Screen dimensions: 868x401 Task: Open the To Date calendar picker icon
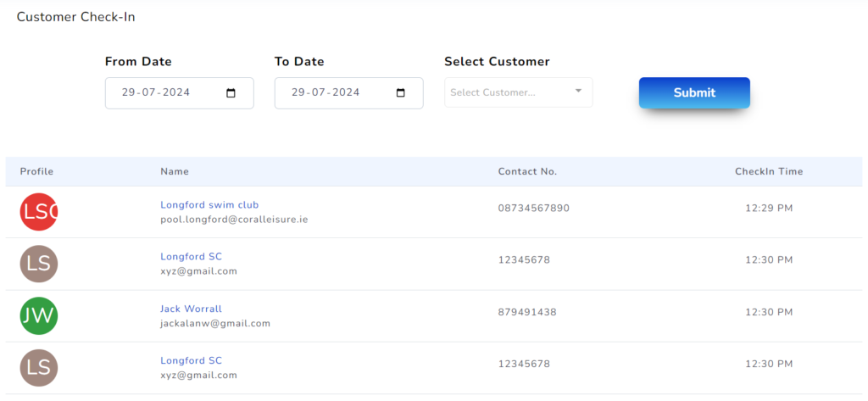pos(401,93)
